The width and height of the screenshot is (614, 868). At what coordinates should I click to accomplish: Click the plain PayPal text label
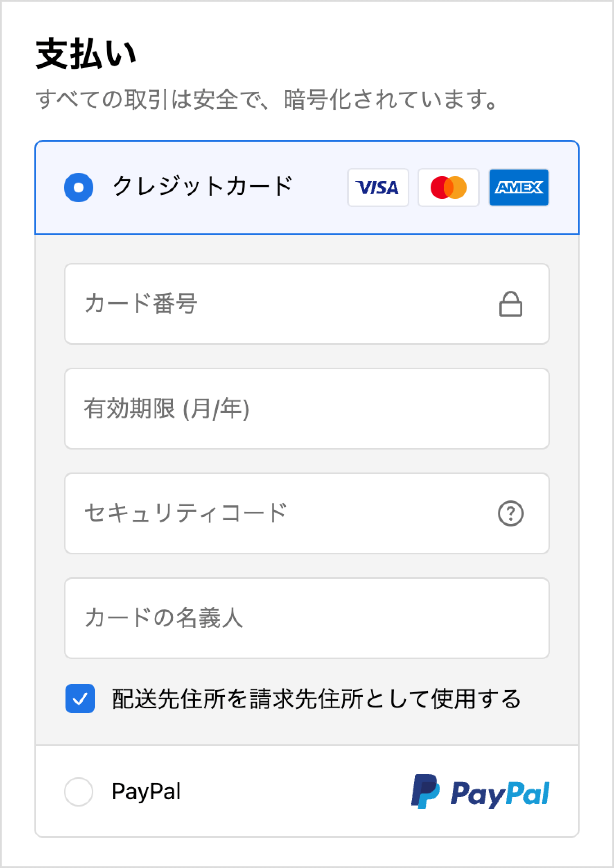coord(146,791)
